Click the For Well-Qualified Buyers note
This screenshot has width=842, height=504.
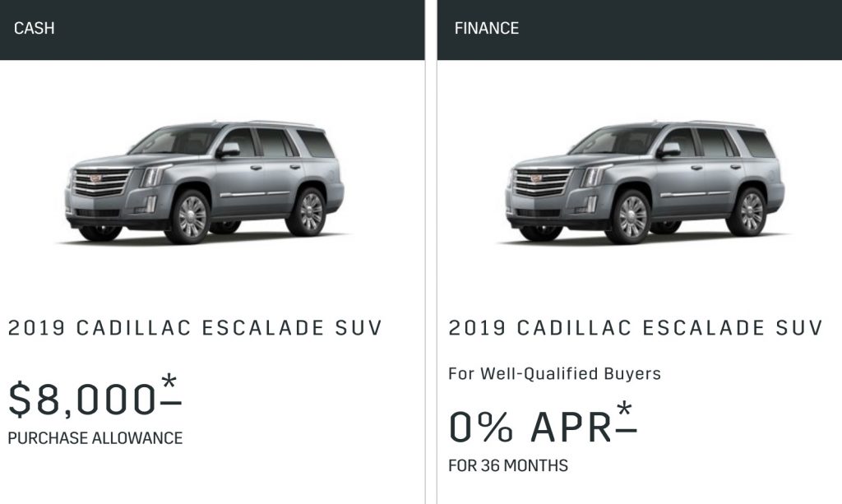(555, 373)
